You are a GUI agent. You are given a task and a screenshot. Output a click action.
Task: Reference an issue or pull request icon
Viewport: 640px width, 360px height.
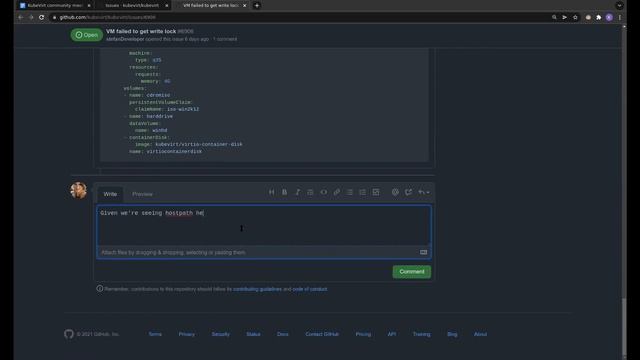408,192
